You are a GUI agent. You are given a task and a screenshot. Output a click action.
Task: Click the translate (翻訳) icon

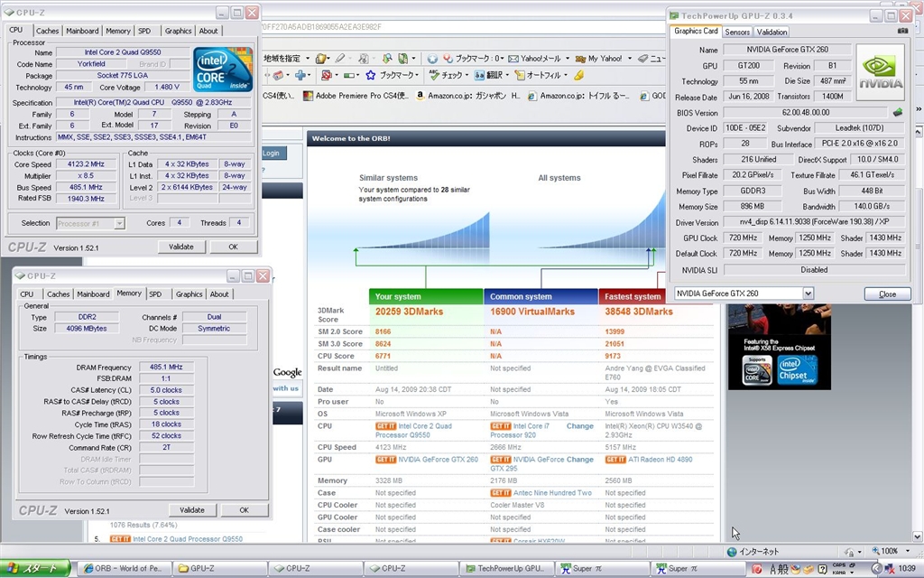[479, 76]
